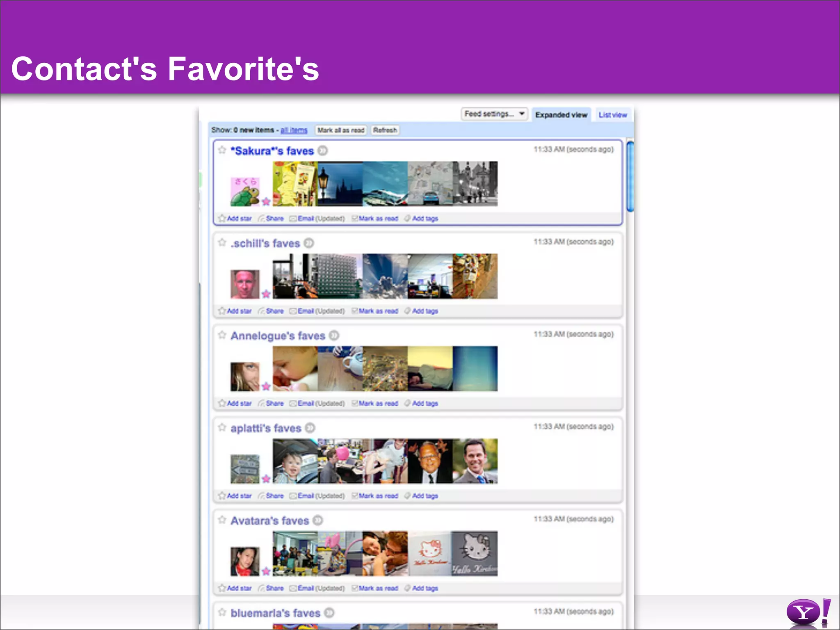Screen dimensions: 840x630
Task: Open the red Hello Kitty image
Action: pos(430,553)
